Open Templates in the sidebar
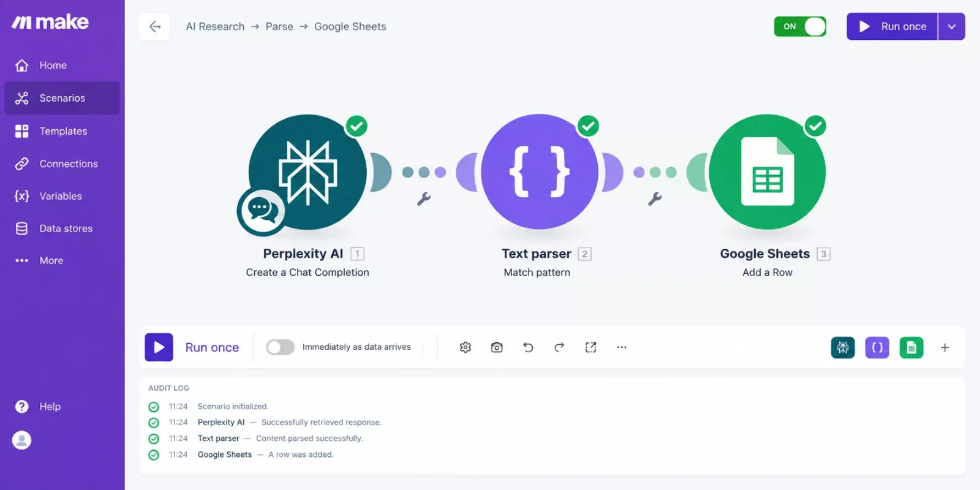 62,131
